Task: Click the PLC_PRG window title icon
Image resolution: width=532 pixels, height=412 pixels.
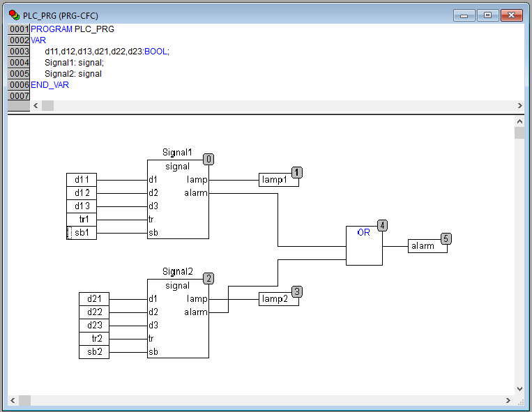Action: point(14,15)
